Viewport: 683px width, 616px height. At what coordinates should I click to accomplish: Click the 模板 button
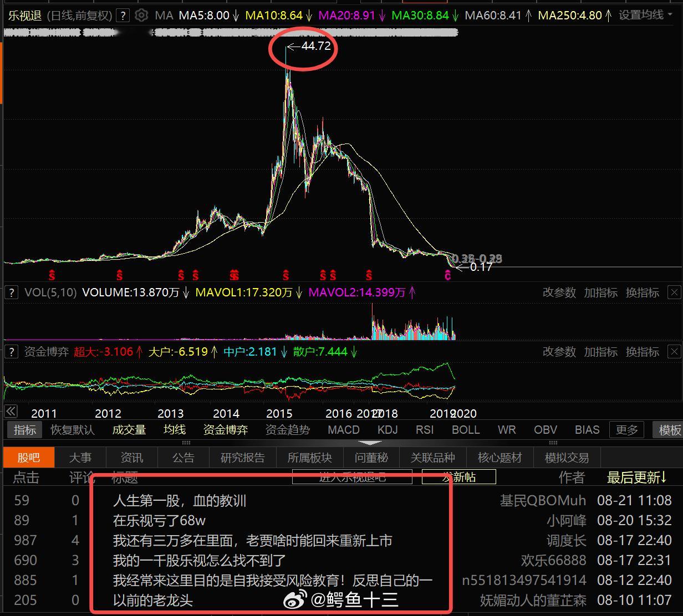(x=667, y=429)
